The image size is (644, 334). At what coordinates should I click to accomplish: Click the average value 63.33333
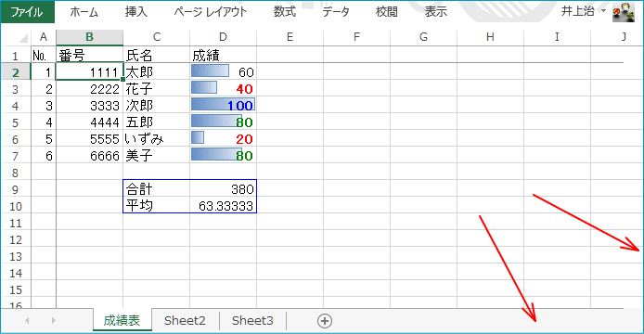click(x=223, y=206)
